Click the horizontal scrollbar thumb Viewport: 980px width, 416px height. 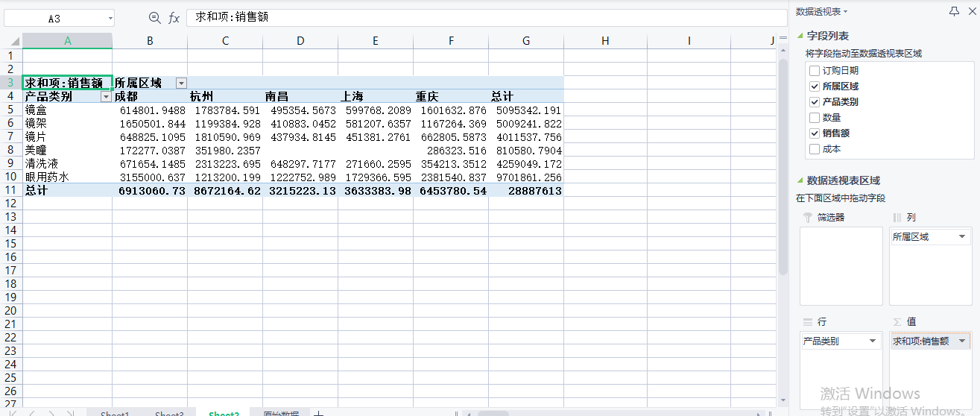tap(493, 413)
